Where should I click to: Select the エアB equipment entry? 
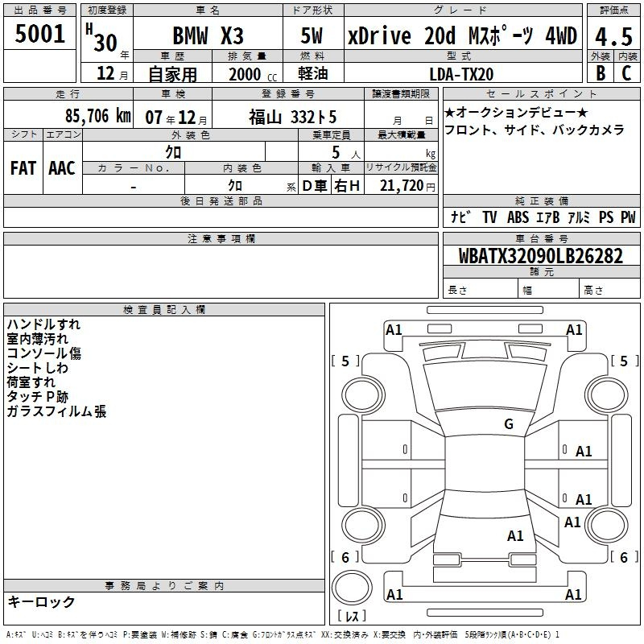click(548, 217)
